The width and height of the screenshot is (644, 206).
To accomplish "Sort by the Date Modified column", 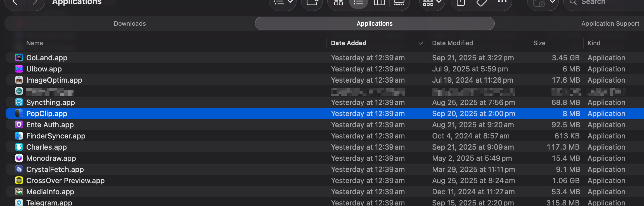I will point(452,43).
